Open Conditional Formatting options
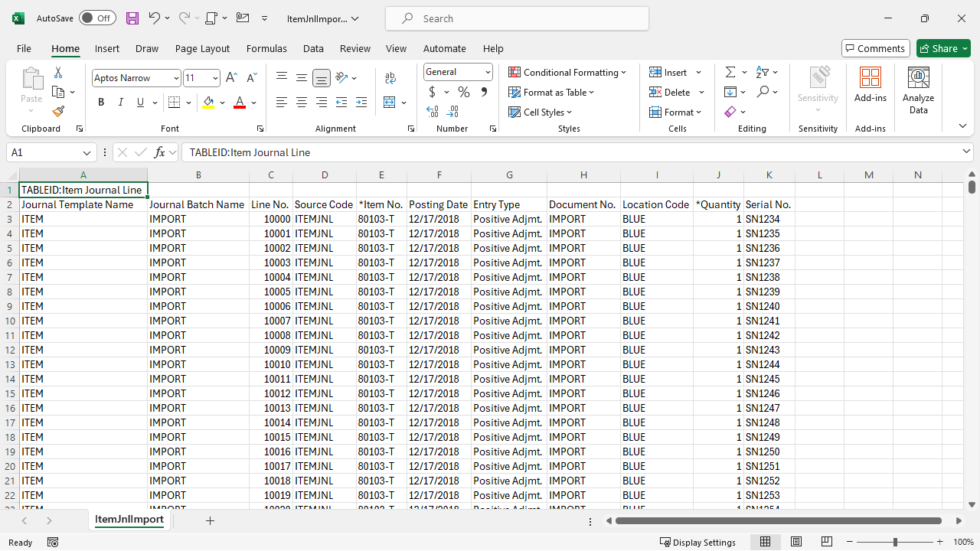Image resolution: width=980 pixels, height=551 pixels. 568,72
